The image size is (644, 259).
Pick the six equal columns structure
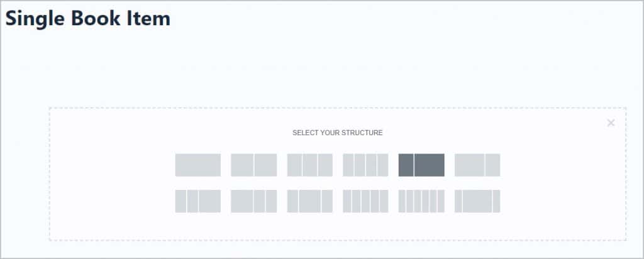421,201
